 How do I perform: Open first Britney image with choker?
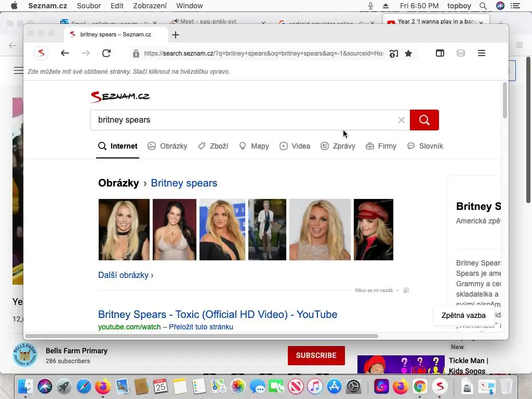[x=124, y=230]
